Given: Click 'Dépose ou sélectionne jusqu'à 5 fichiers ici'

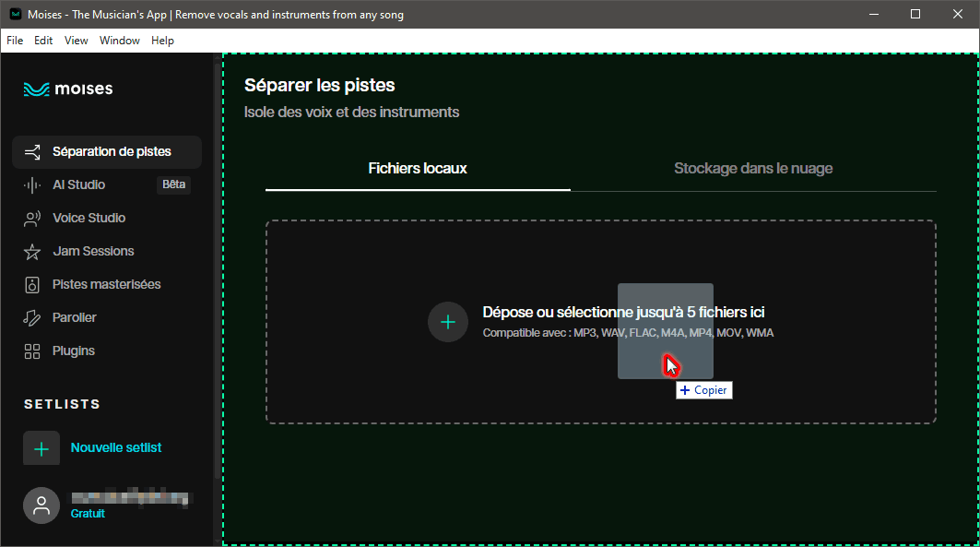Looking at the screenshot, I should (x=623, y=312).
